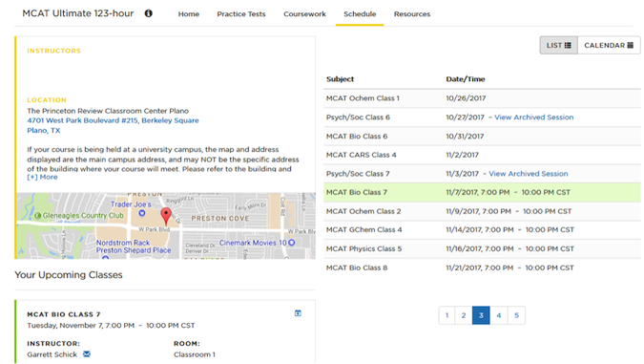This screenshot has width=644, height=364.
Task: View Archived Session for Psych/Soc Class 7
Action: (529, 174)
